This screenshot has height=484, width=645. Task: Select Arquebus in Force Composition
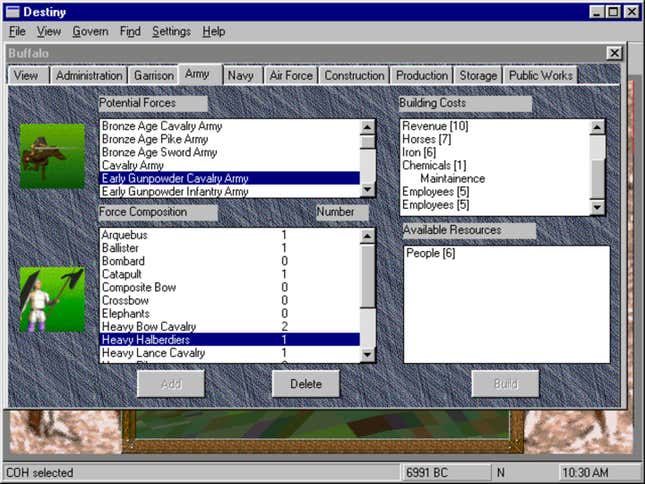point(230,235)
